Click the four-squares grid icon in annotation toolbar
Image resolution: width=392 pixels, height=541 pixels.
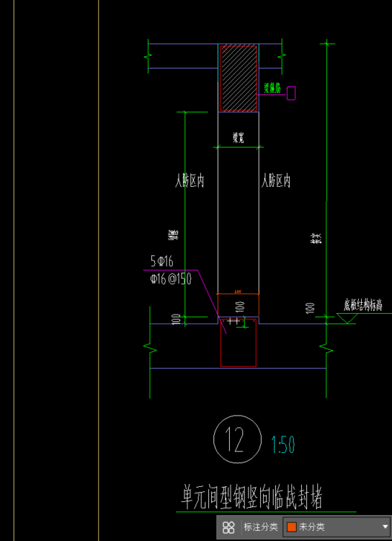[228, 527]
